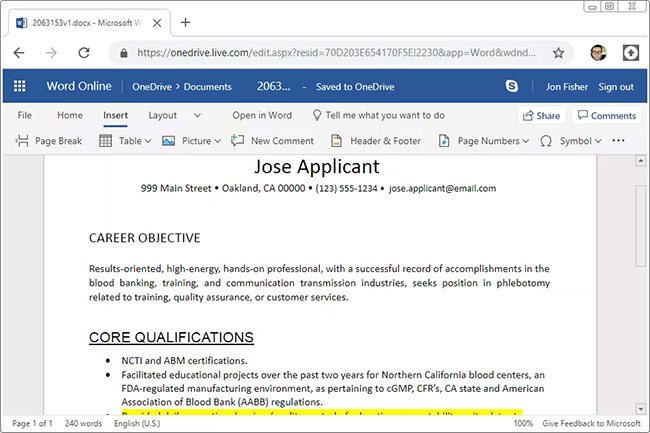
Task: Add a New Comment
Action: coord(272,141)
